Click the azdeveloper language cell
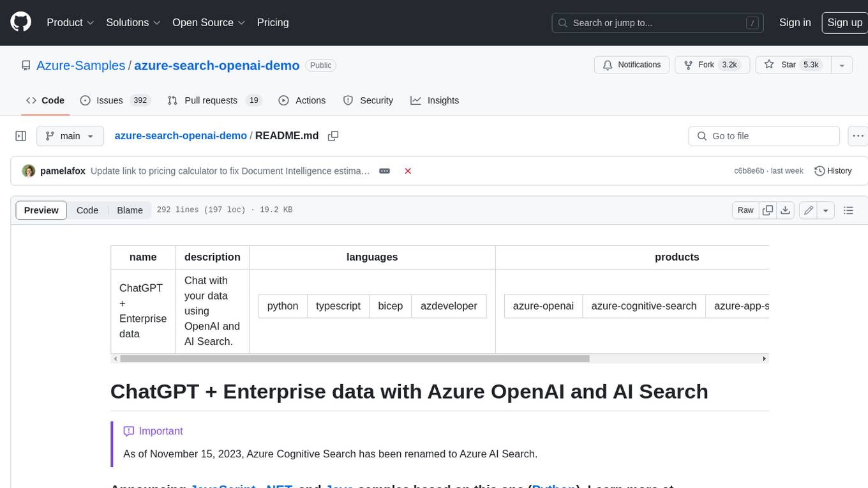 pyautogui.click(x=449, y=306)
